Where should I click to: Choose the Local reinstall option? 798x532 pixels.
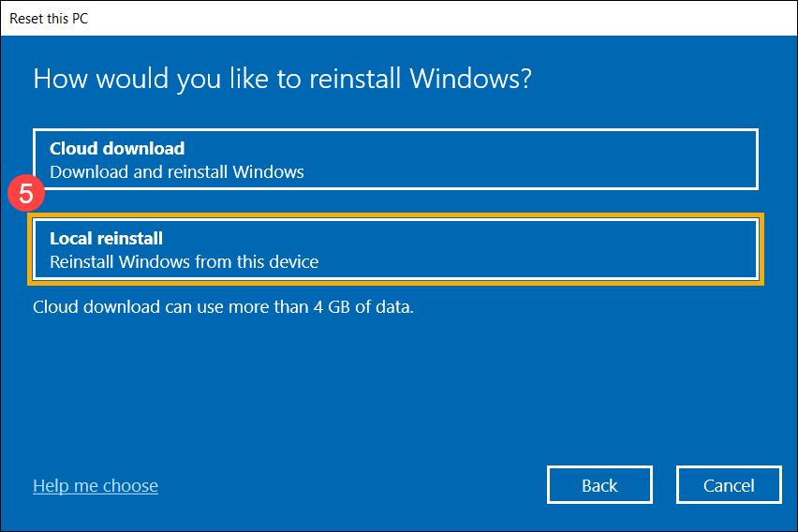pos(394,249)
